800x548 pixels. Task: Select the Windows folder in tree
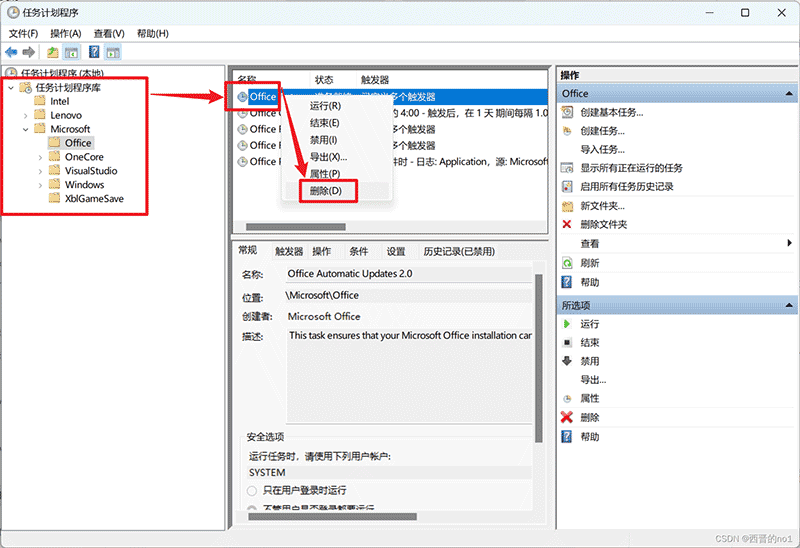click(x=84, y=185)
